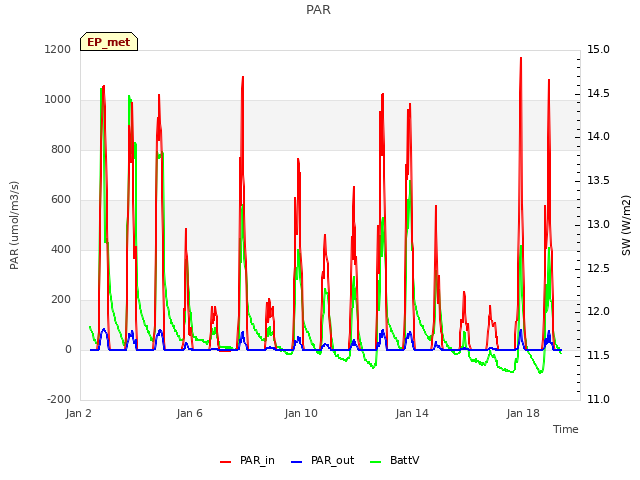The width and height of the screenshot is (640, 480).
Task: Click the -200 left axis tick label
Action: (x=59, y=399)
